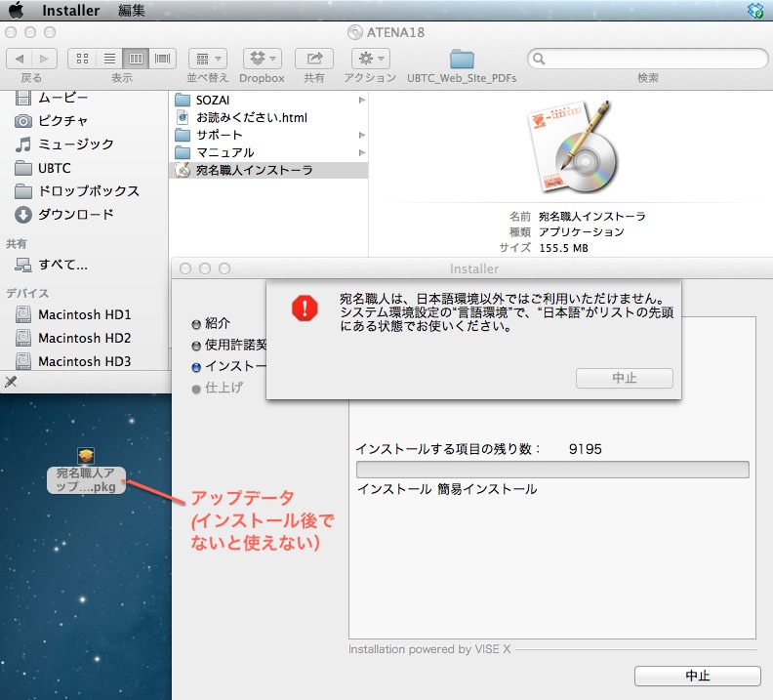Open the Installer application menu
Image resolution: width=773 pixels, height=700 pixels.
(x=70, y=11)
